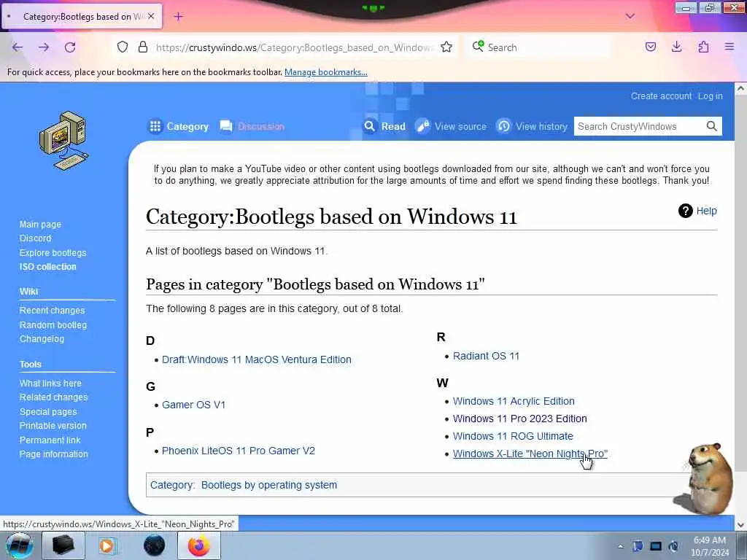This screenshot has width=747, height=560.
Task: Click the Help question mark icon
Action: pos(686,211)
